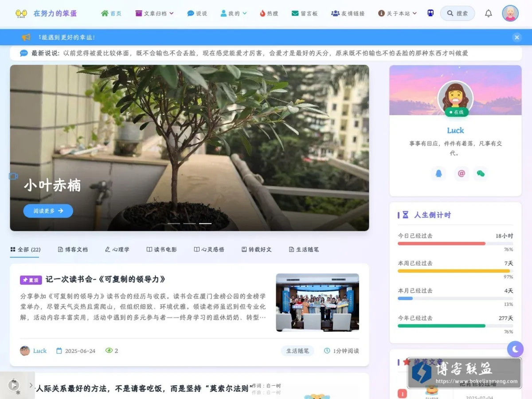Click the email @ contact icon
This screenshot has height=399, width=532.
click(461, 173)
